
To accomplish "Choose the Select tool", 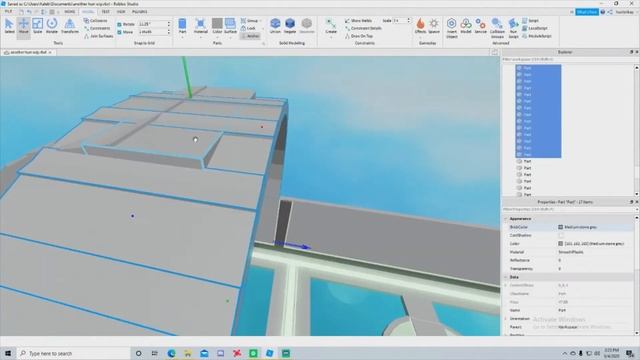I will click(9, 26).
